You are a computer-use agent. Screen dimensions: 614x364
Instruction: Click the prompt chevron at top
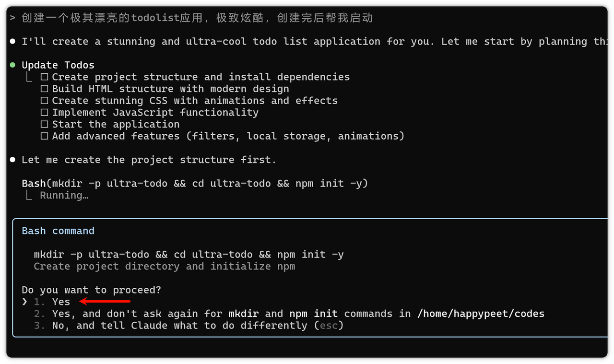[x=12, y=18]
